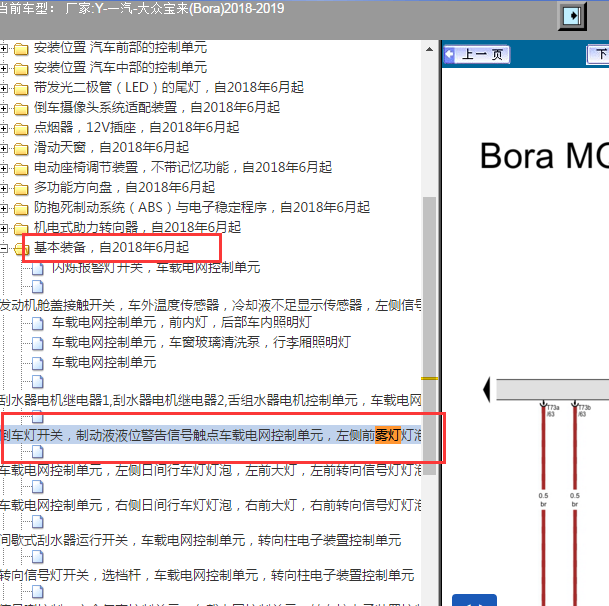The image size is (609, 606).
Task: Click folder icon of 倒车摄像头系统适配装置
Action: click(x=21, y=109)
